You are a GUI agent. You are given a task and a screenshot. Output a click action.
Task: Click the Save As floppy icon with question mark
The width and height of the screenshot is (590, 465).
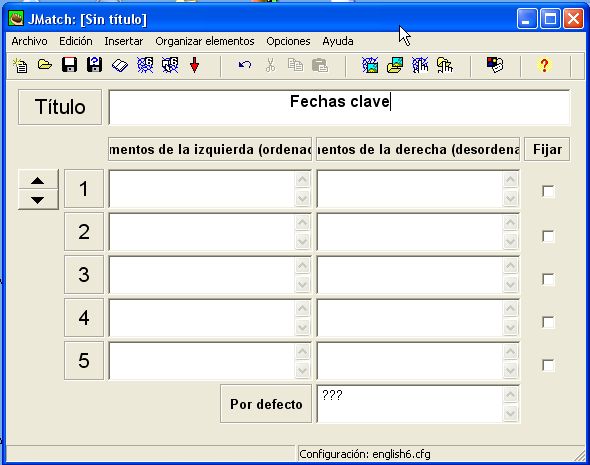point(94,65)
